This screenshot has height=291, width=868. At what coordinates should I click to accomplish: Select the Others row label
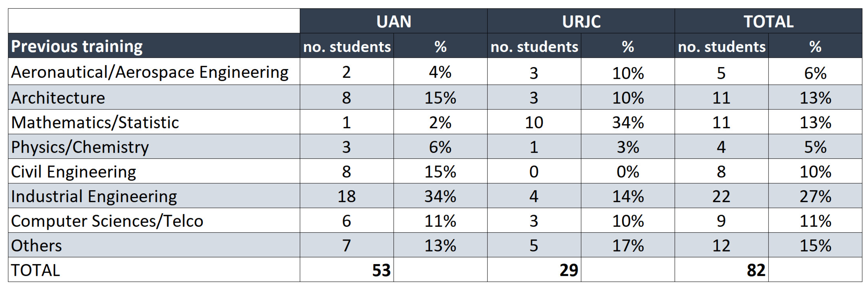(x=36, y=246)
